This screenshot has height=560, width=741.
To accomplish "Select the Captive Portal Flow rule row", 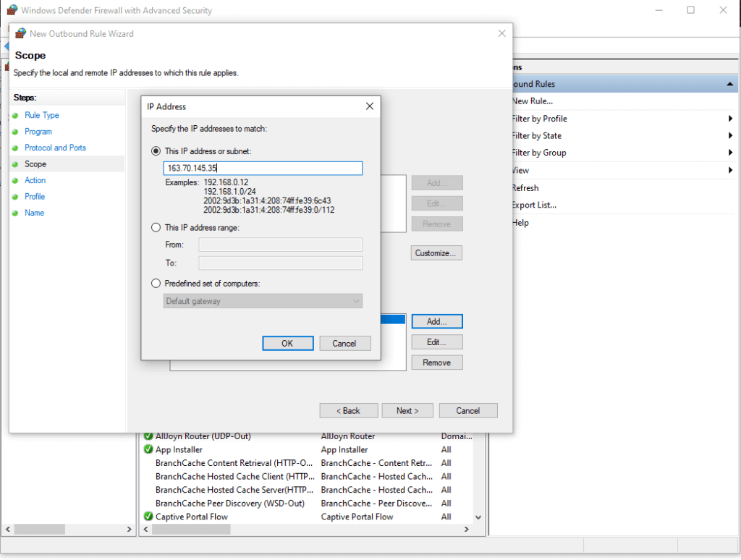I will (307, 517).
